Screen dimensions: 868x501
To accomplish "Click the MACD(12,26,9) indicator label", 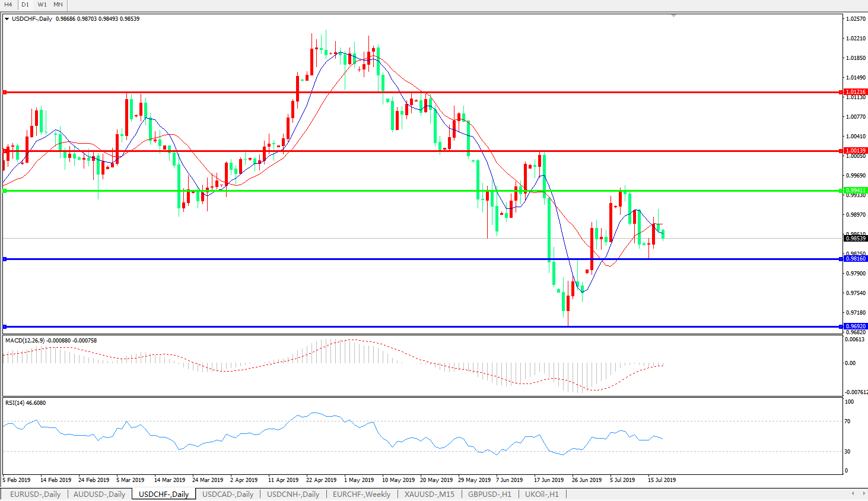I will pos(50,341).
